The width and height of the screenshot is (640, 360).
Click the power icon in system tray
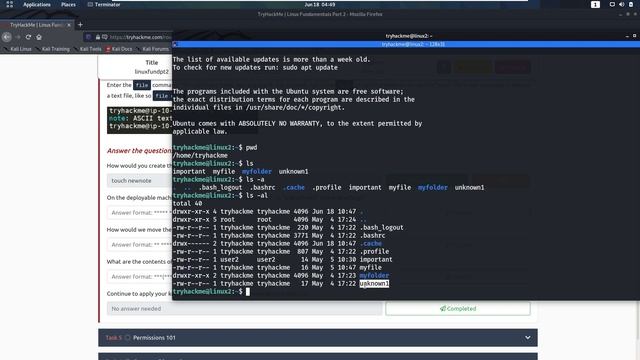pyautogui.click(x=631, y=4)
